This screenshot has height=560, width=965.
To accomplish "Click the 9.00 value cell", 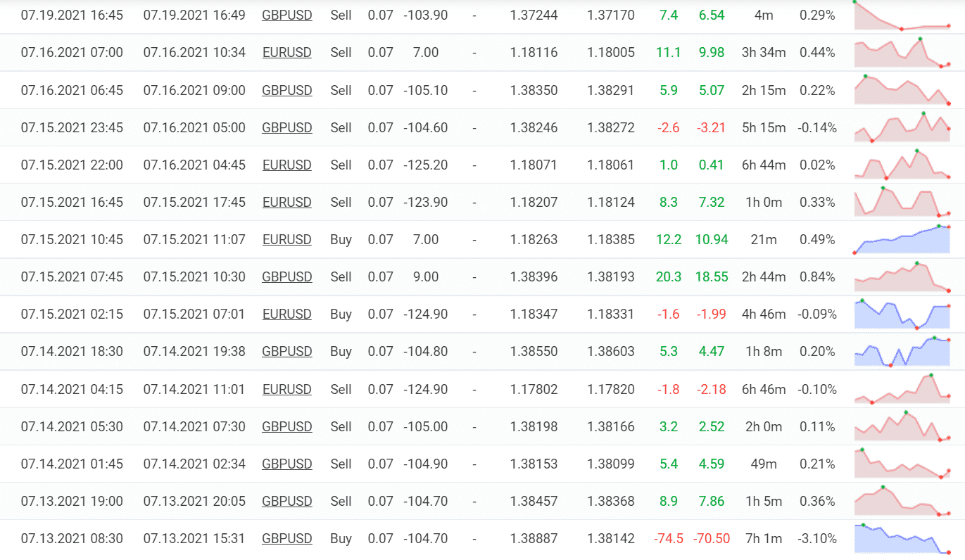I will tap(425, 276).
